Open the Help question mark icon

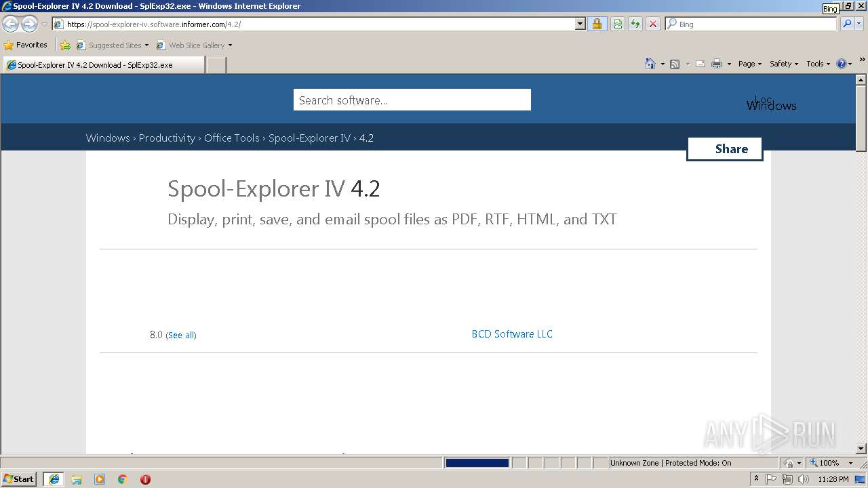(x=842, y=64)
